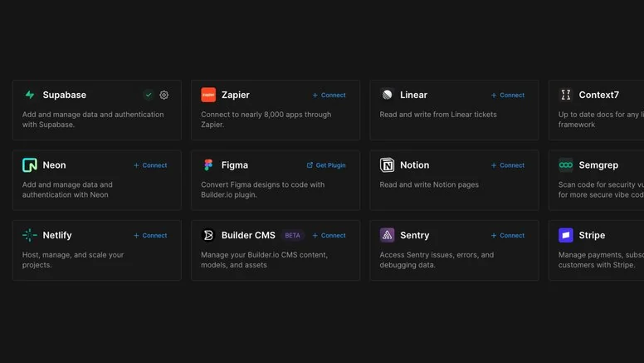Click the Neon card title

[x=54, y=165]
